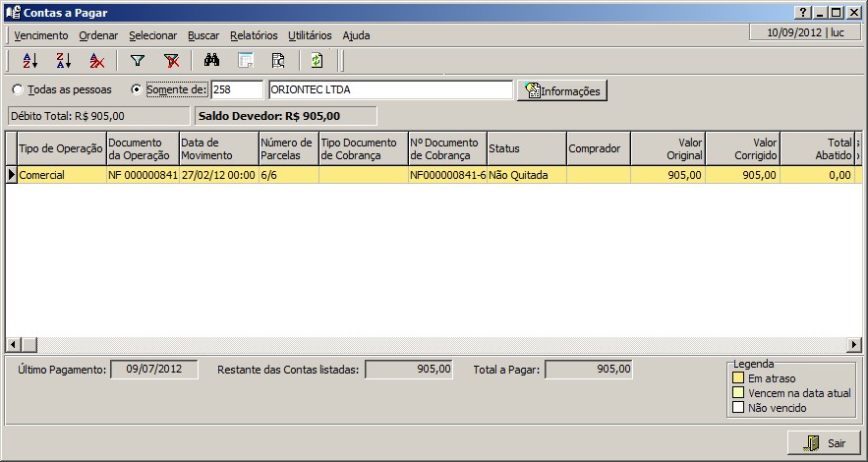Click the sort ascending A-Z icon
Viewport: 868px width, 462px height.
pos(29,61)
